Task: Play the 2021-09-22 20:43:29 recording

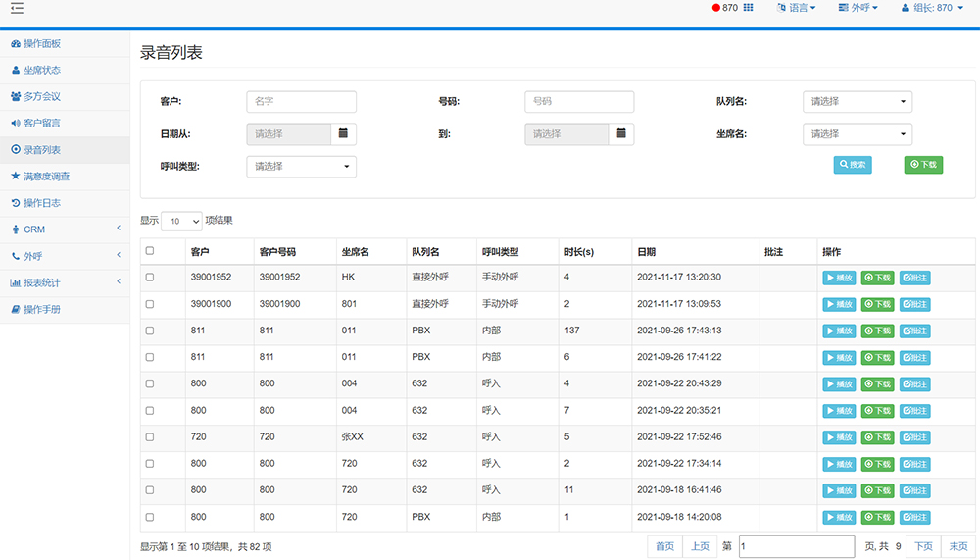Action: [x=839, y=384]
